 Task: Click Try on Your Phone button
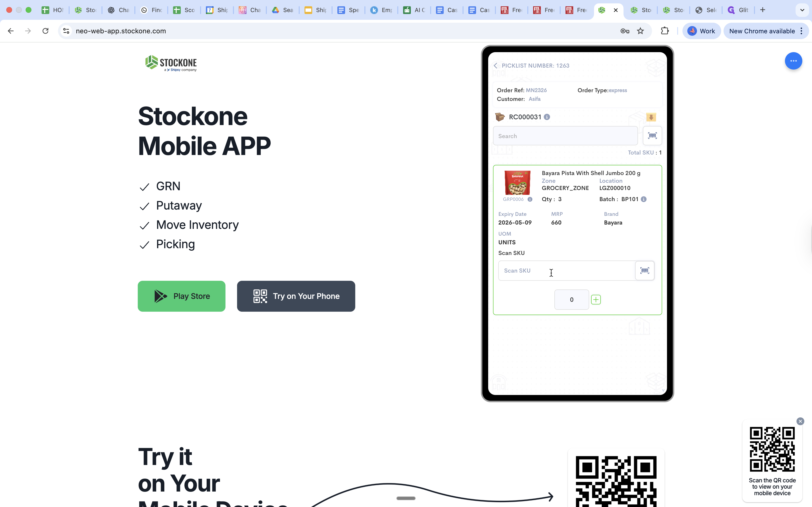[x=296, y=296]
